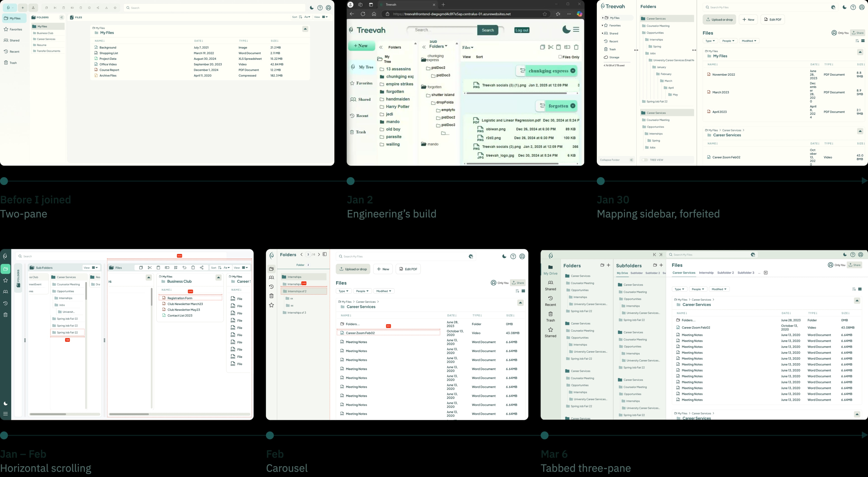Click horizontal scrollbar under Sub Folders in Horizontal scrolling

pos(65,414)
